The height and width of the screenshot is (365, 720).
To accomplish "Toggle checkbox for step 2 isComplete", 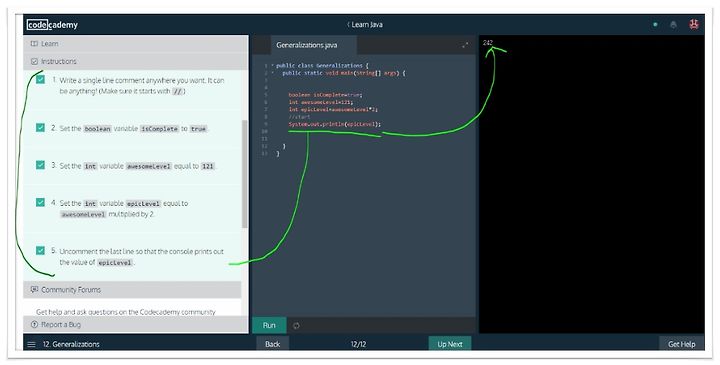I will click(x=40, y=128).
